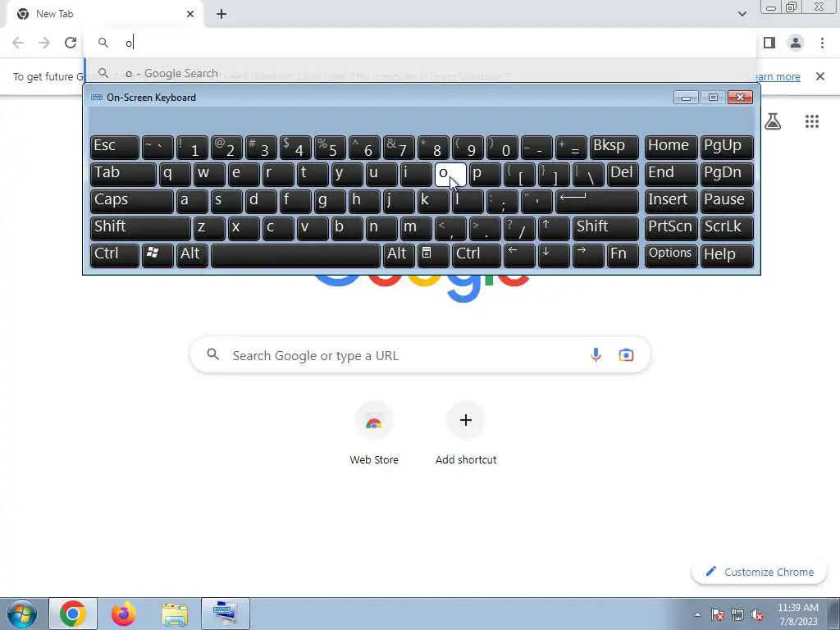The image size is (840, 630).
Task: Open a new tab with plus button
Action: [x=221, y=14]
